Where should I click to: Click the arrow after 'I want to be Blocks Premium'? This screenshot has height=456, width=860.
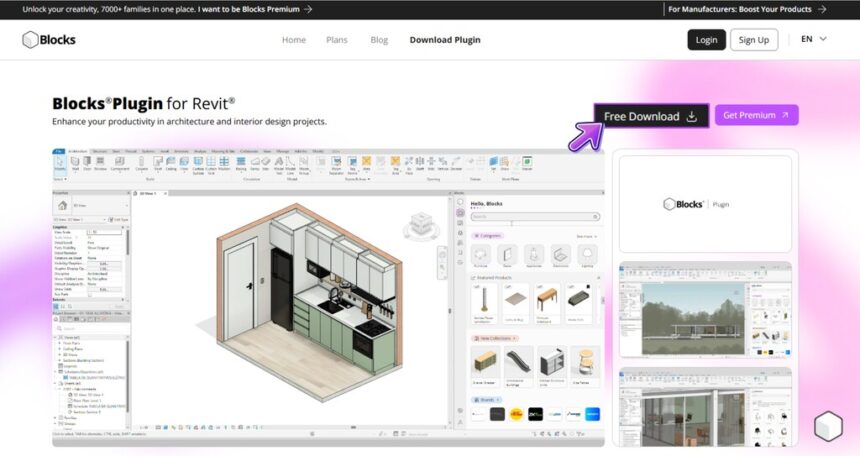[x=308, y=9]
